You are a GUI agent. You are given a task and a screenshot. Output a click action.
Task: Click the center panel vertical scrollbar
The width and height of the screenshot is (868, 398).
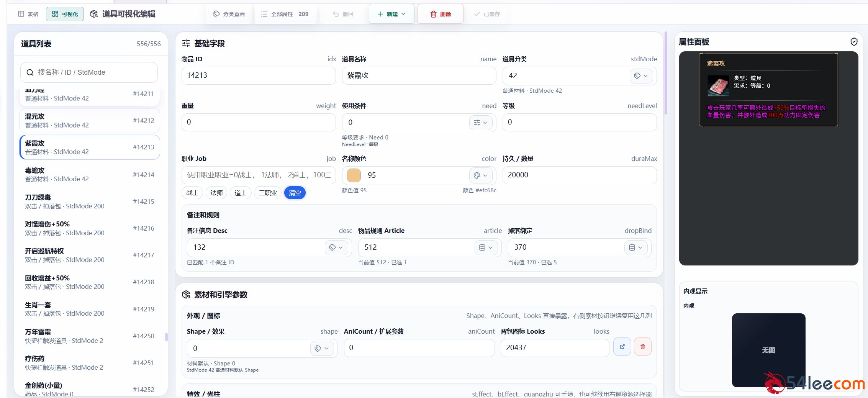point(666,73)
